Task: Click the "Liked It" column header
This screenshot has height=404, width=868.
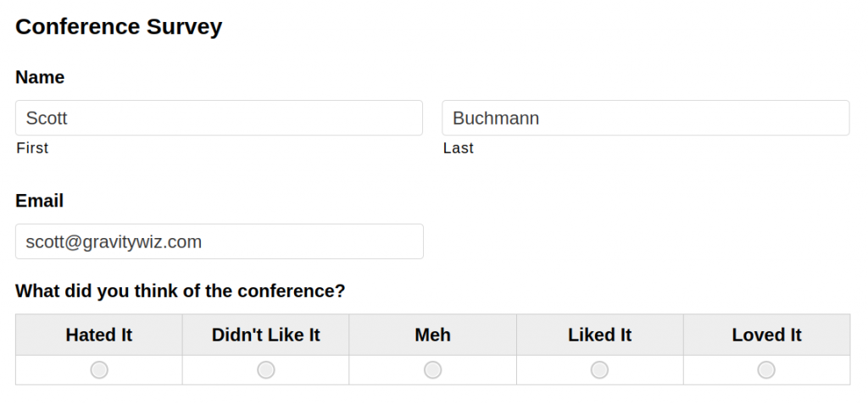Action: click(x=599, y=335)
